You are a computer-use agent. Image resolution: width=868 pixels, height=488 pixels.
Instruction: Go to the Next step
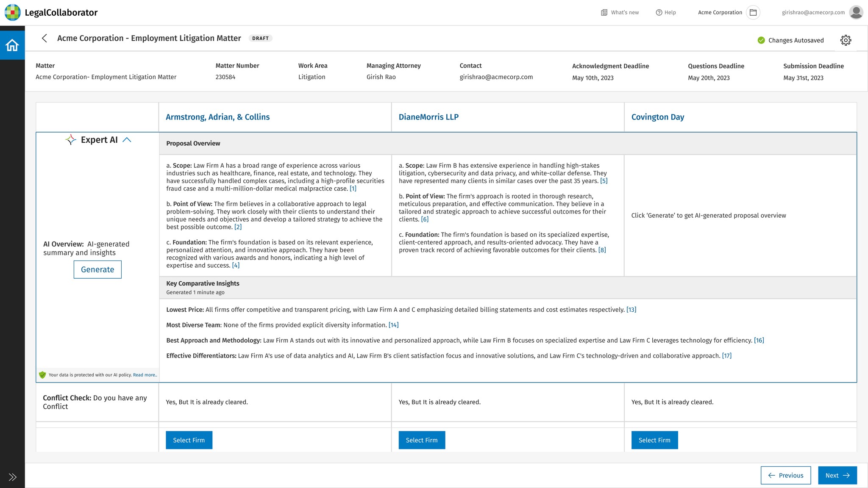(837, 475)
